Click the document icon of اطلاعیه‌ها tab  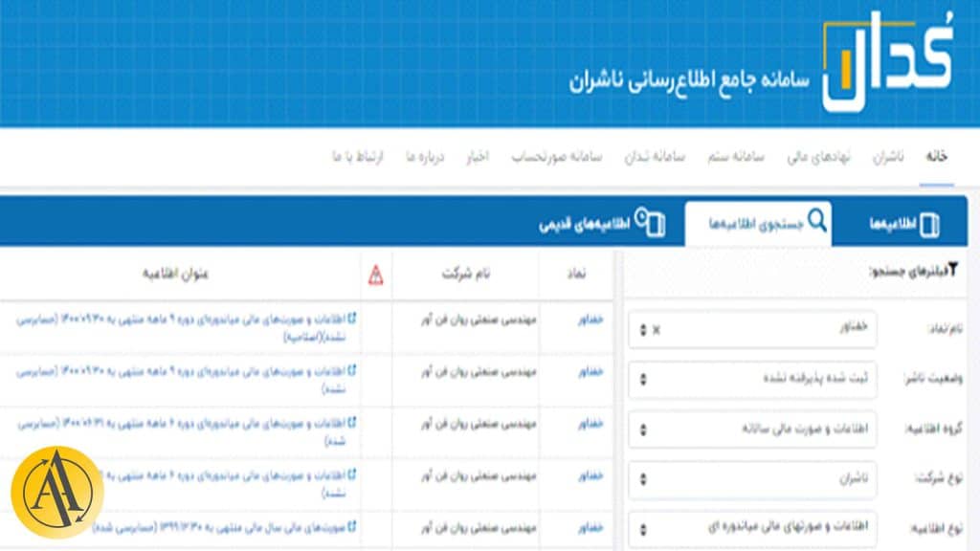pos(930,224)
